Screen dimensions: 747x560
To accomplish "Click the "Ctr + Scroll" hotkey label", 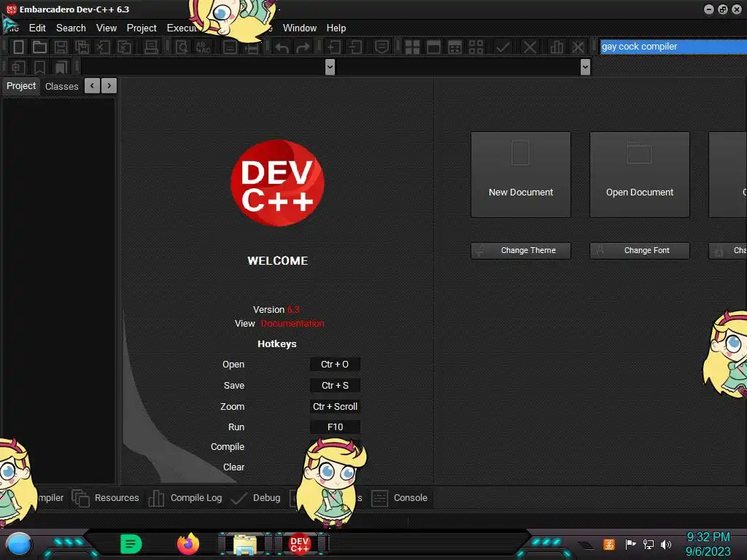I will tap(335, 406).
